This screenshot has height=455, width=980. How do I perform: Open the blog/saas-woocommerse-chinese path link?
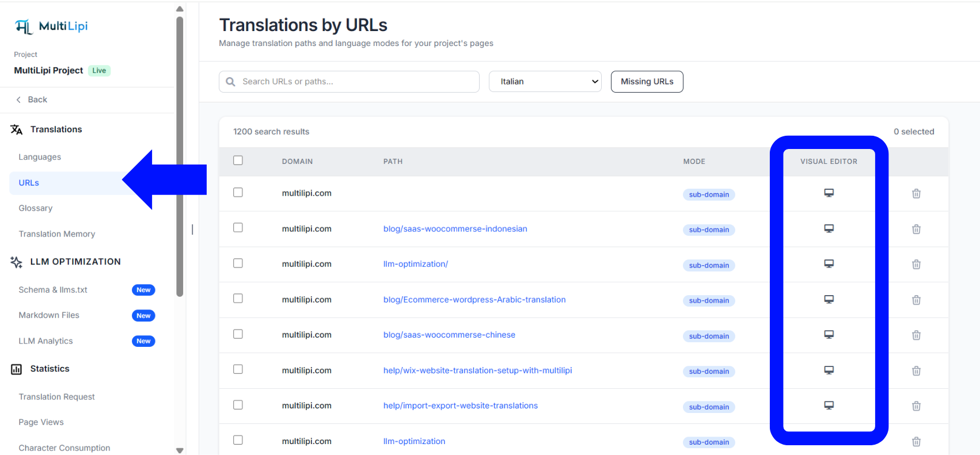(x=449, y=335)
